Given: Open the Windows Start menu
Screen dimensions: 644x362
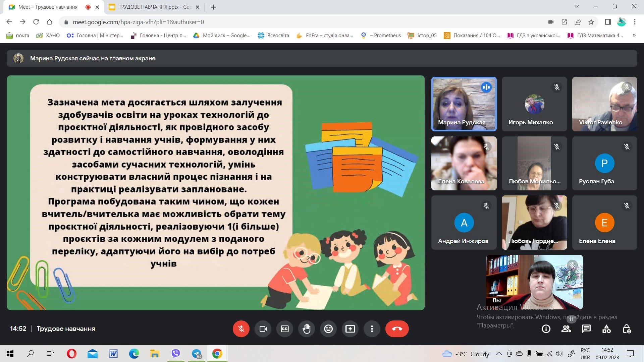Looking at the screenshot, I should pos(10,354).
